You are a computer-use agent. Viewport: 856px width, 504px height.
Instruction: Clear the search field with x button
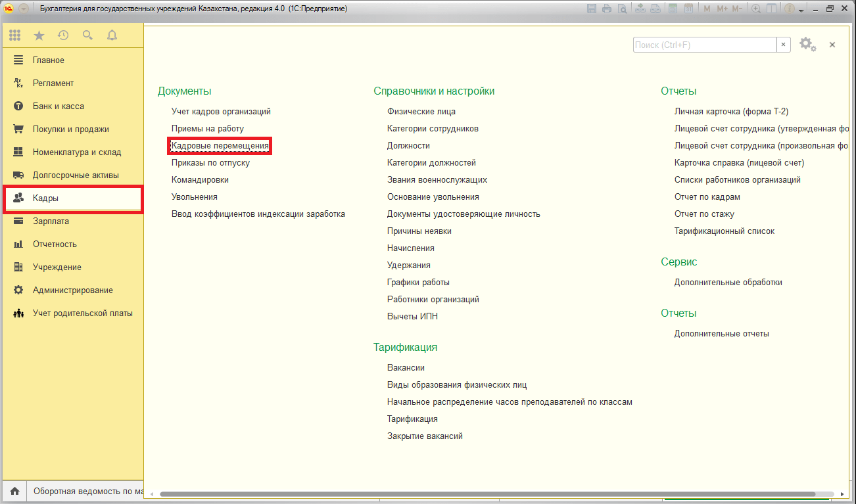point(784,45)
